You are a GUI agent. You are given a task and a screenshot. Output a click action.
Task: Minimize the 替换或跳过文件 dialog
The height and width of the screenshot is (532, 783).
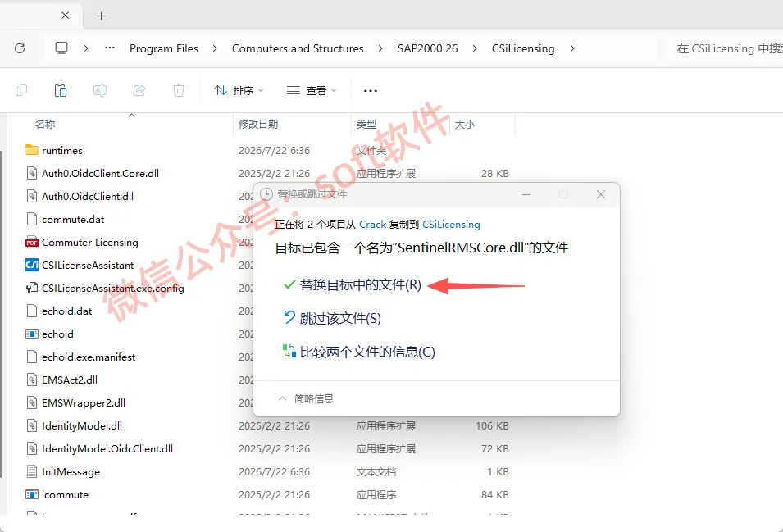click(526, 194)
